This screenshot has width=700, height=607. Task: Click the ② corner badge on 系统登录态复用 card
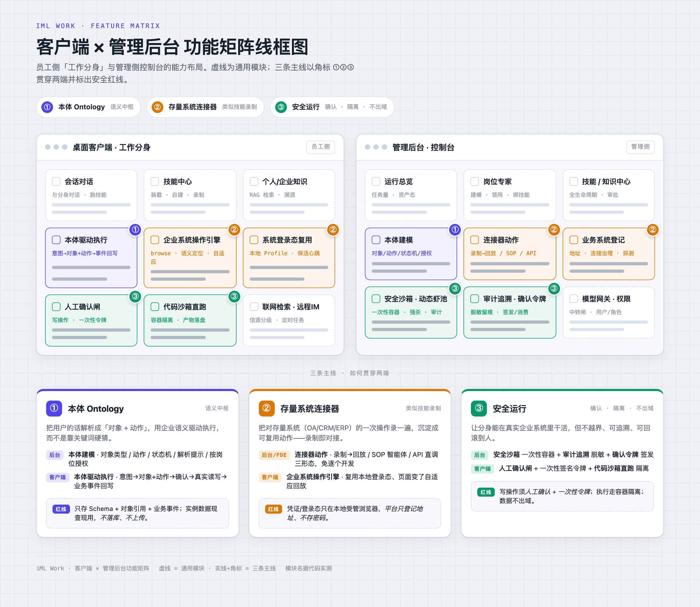pyautogui.click(x=333, y=230)
